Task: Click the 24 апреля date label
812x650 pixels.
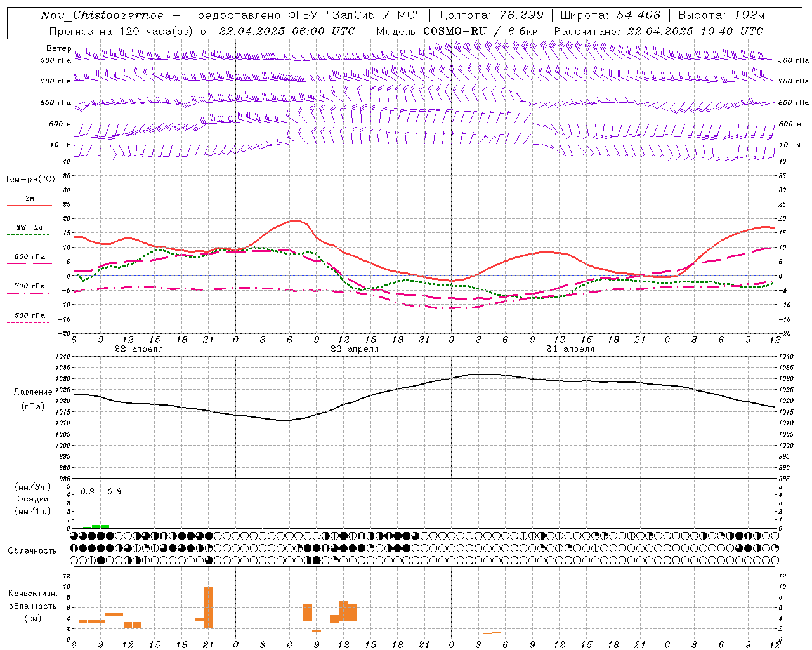Action: click(570, 349)
